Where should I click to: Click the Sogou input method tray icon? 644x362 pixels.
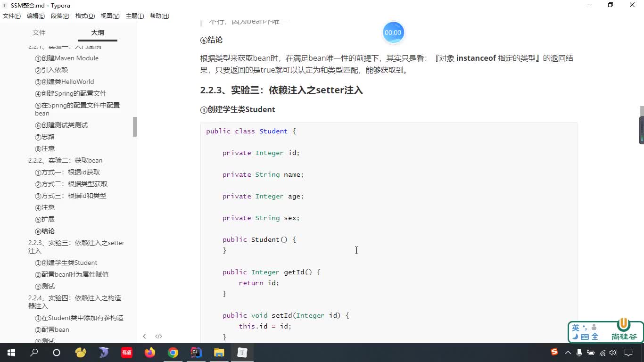click(x=554, y=352)
